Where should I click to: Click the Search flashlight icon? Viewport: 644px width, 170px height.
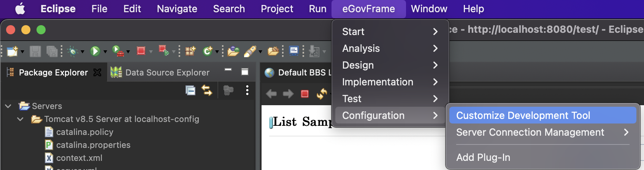(x=250, y=51)
